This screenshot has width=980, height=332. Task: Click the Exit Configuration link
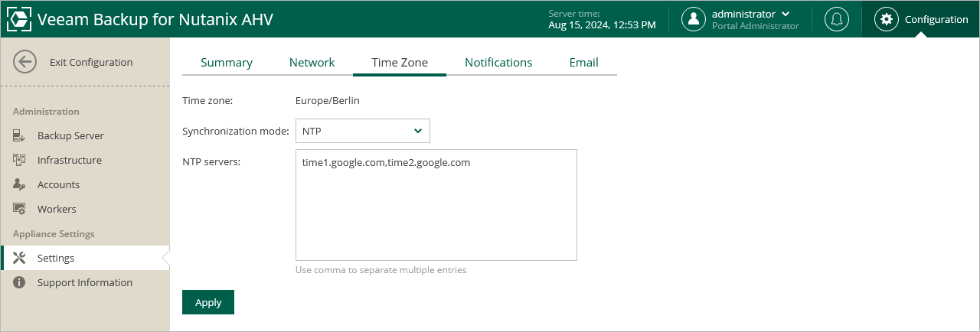(x=91, y=63)
